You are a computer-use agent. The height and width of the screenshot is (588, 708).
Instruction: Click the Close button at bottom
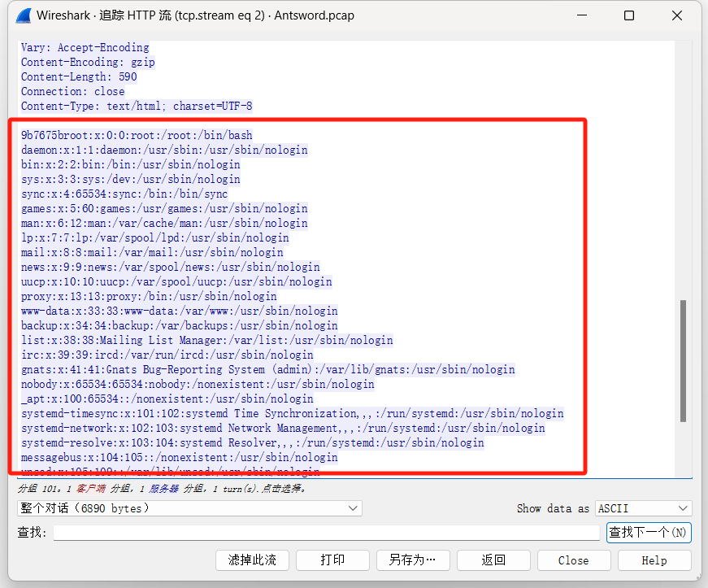pos(574,560)
